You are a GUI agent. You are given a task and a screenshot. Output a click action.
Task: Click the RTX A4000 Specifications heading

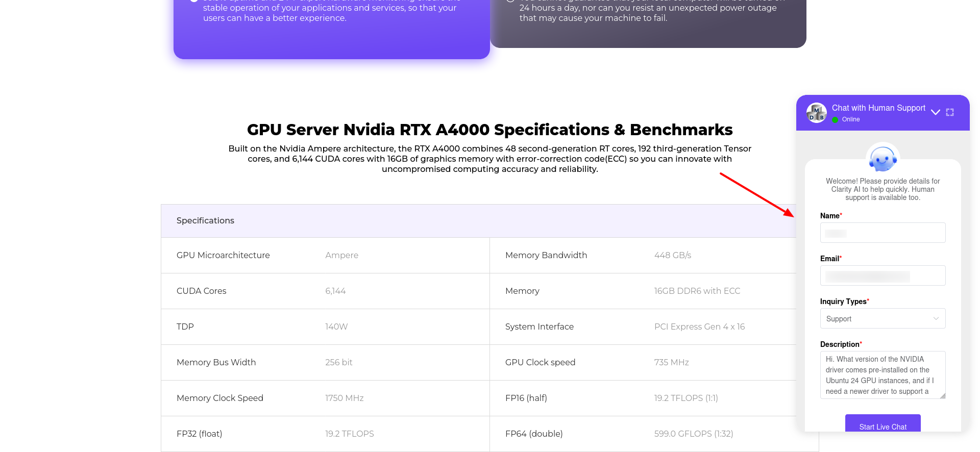(490, 130)
